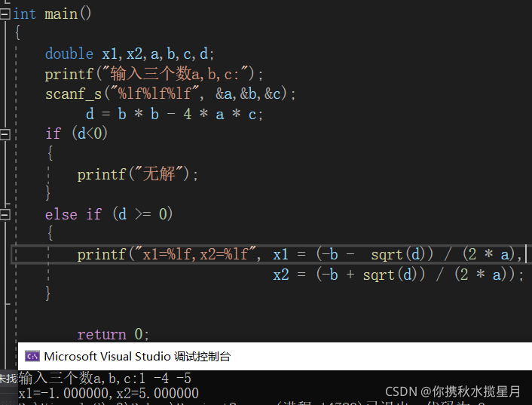Click the &a,&b,&c arguments

point(249,94)
